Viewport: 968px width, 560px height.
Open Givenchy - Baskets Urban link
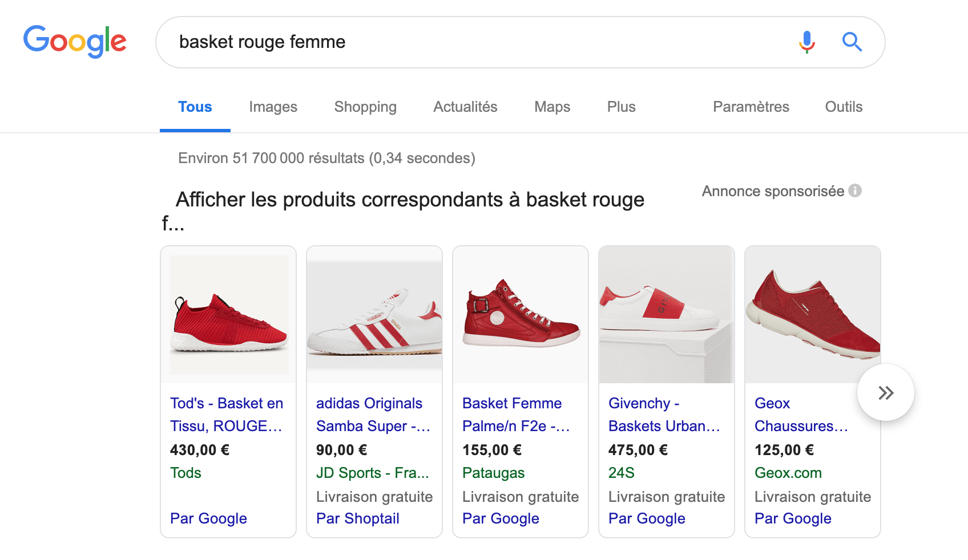[664, 415]
